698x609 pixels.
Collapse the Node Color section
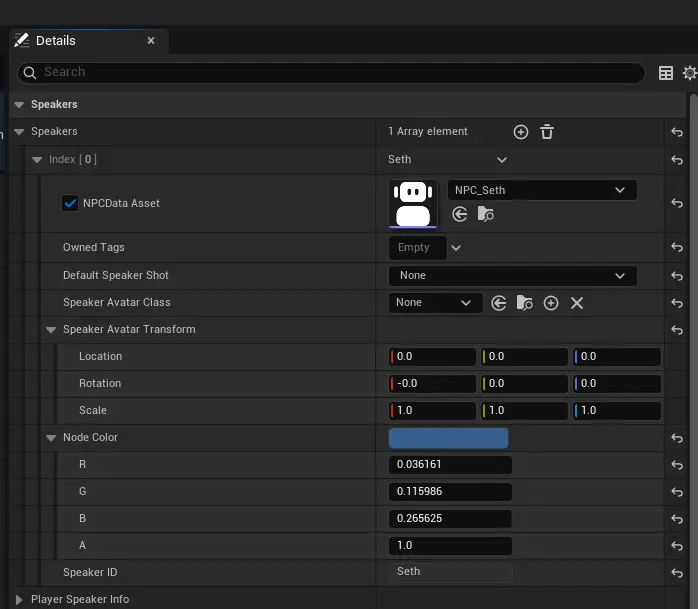[x=51, y=438]
